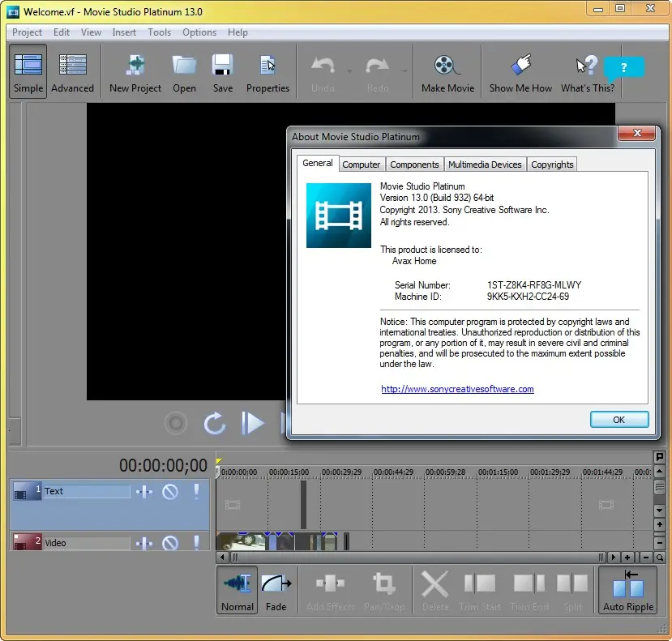Viewport: 672px width, 641px height.
Task: Switch to the General tab
Action: click(318, 163)
